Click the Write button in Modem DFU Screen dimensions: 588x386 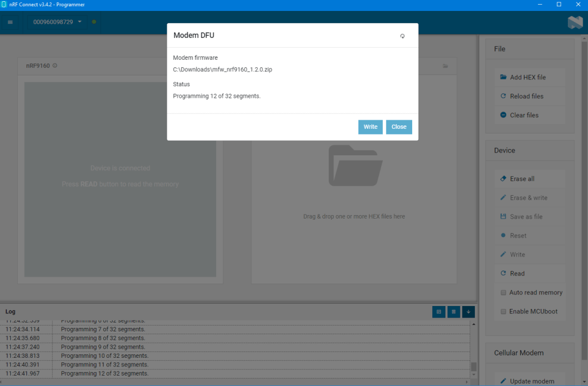click(370, 127)
